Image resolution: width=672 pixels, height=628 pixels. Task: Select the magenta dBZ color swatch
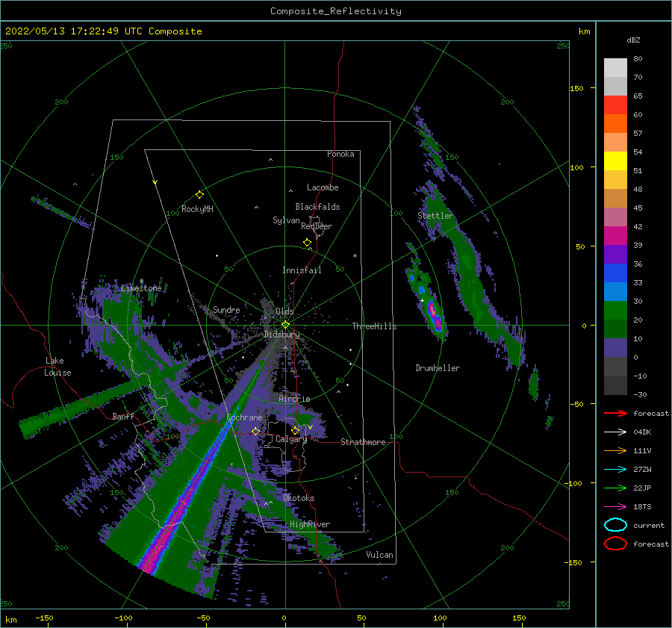pos(615,236)
